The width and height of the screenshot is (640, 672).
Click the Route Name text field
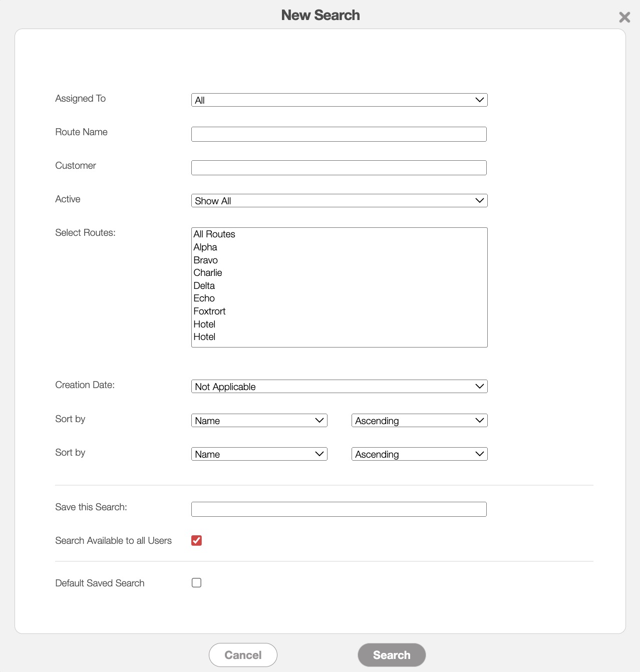[339, 134]
